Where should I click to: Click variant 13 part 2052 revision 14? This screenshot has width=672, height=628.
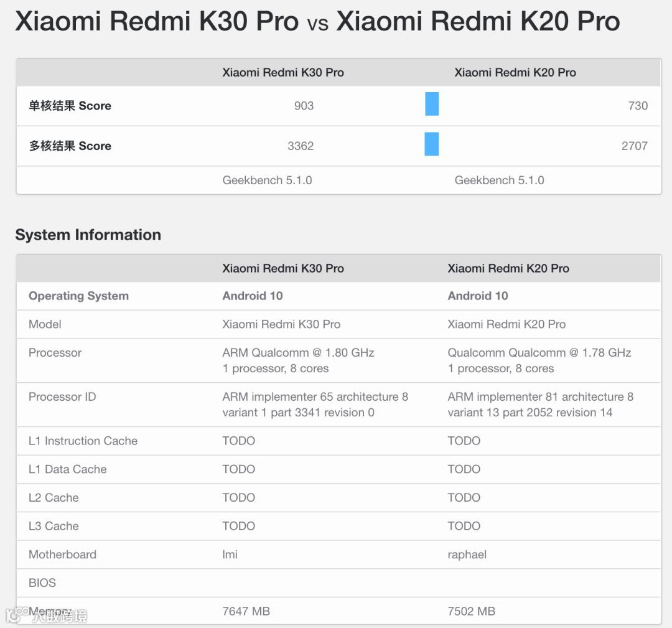pyautogui.click(x=530, y=413)
